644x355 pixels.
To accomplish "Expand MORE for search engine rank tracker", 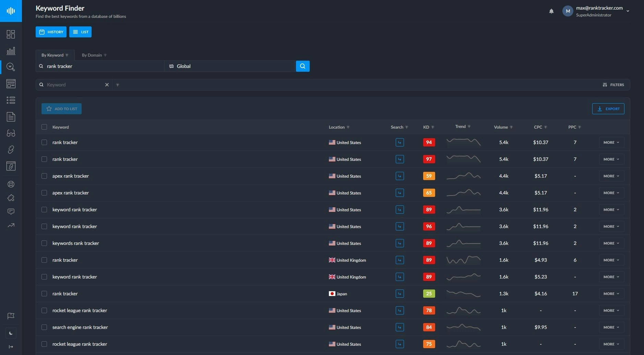I will coord(611,327).
